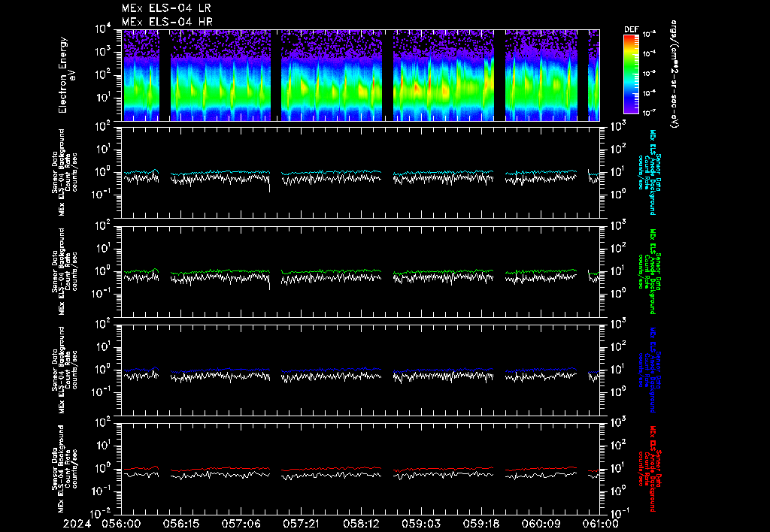The width and height of the screenshot is (770, 532).
Task: Select the green right-side axis title
Action: coord(649,271)
